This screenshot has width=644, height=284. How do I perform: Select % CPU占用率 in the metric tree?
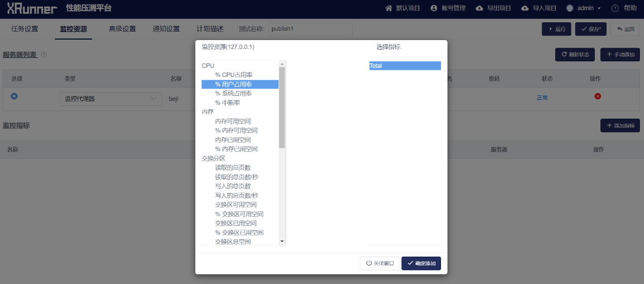(x=233, y=75)
